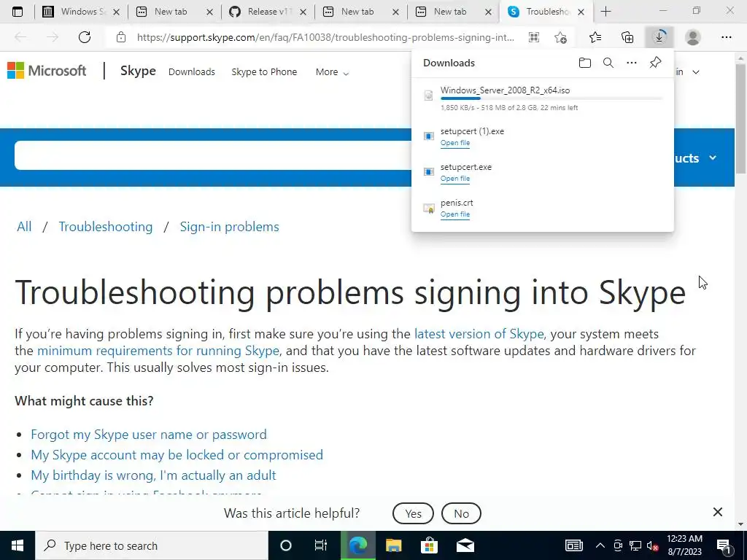Click the browser Back arrow

click(20, 37)
